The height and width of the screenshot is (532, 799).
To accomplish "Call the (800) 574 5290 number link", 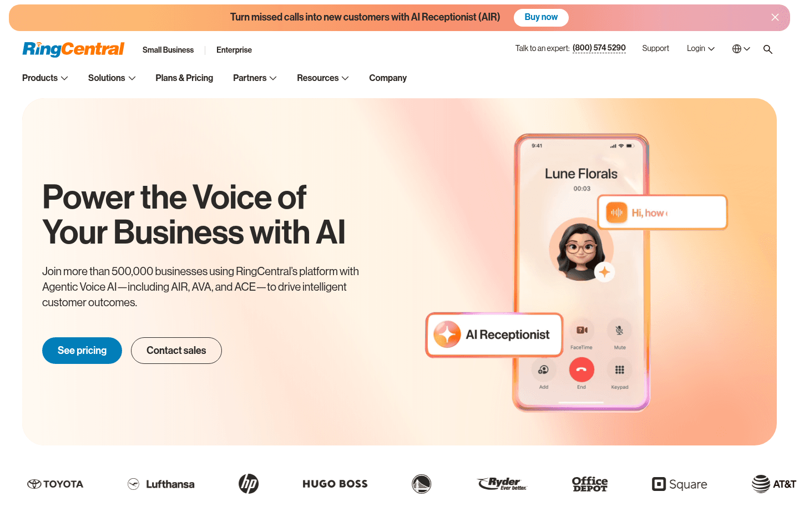I will coord(599,48).
